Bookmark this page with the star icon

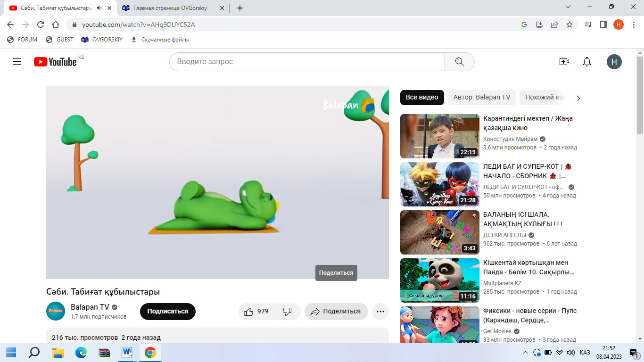click(x=570, y=25)
